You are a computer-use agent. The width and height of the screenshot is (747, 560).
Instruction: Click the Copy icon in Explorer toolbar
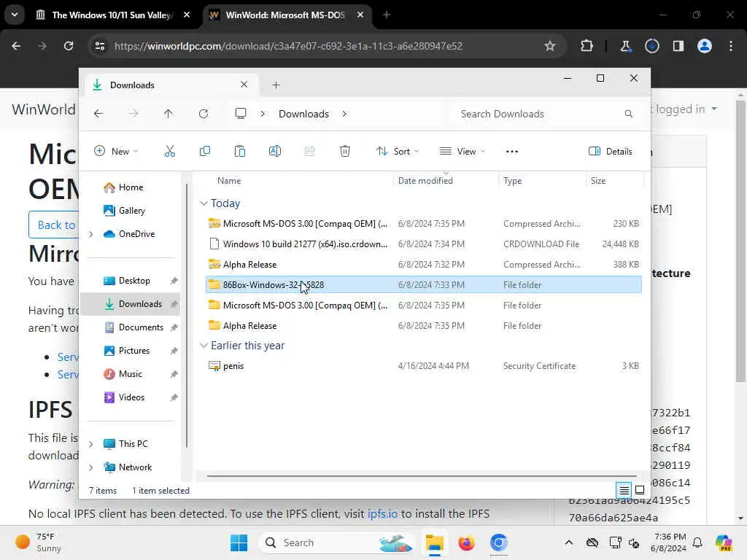205,152
